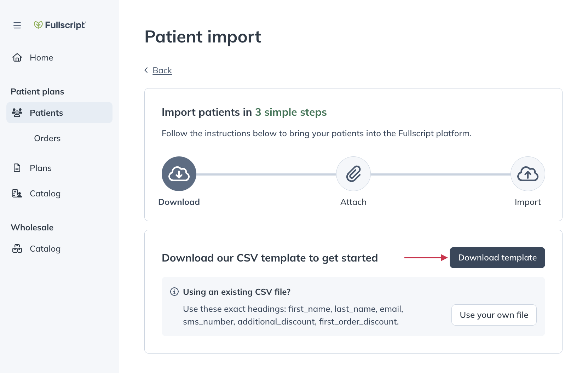
Task: Click the Patient import page heading
Action: pyautogui.click(x=202, y=37)
